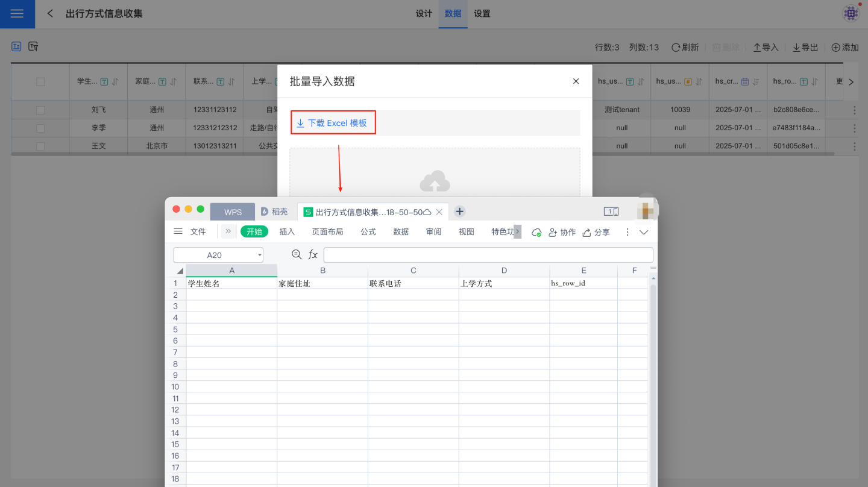Click the 添加 add icon
Image resolution: width=868 pixels, height=487 pixels.
click(x=836, y=48)
